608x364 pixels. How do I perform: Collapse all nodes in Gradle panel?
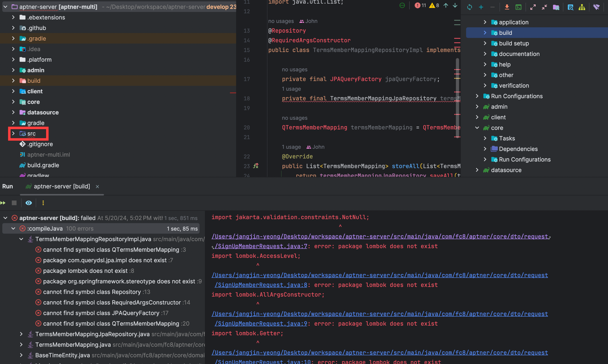(x=544, y=7)
